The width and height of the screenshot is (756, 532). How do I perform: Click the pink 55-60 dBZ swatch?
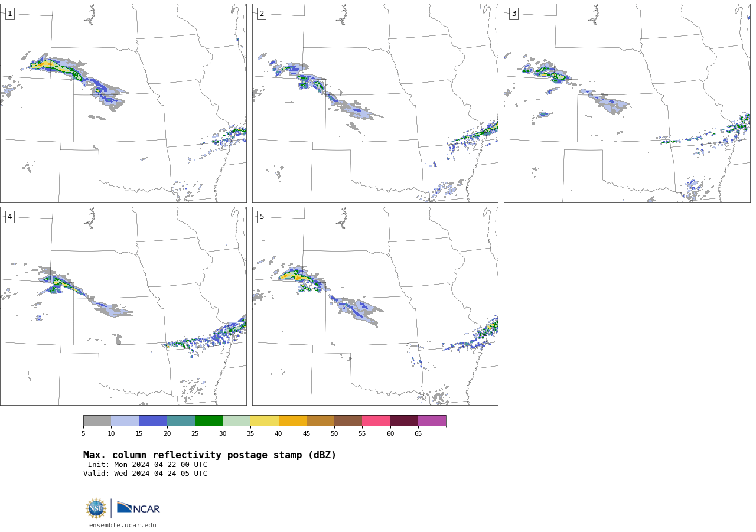(376, 420)
